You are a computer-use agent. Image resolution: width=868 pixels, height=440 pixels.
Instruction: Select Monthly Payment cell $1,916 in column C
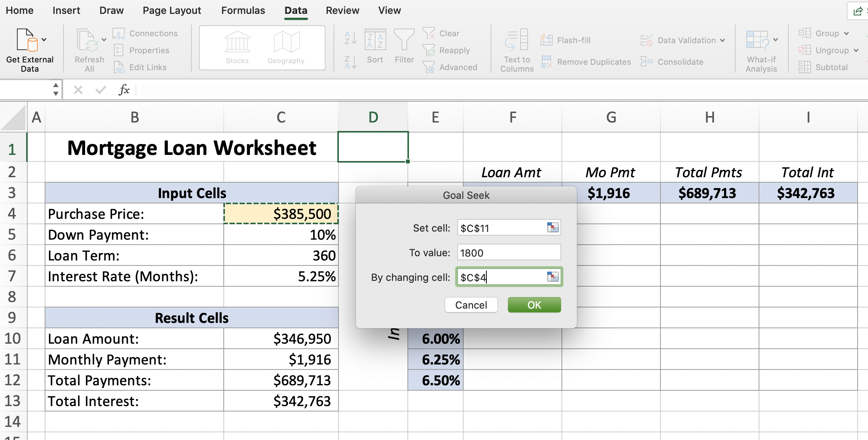(x=281, y=359)
